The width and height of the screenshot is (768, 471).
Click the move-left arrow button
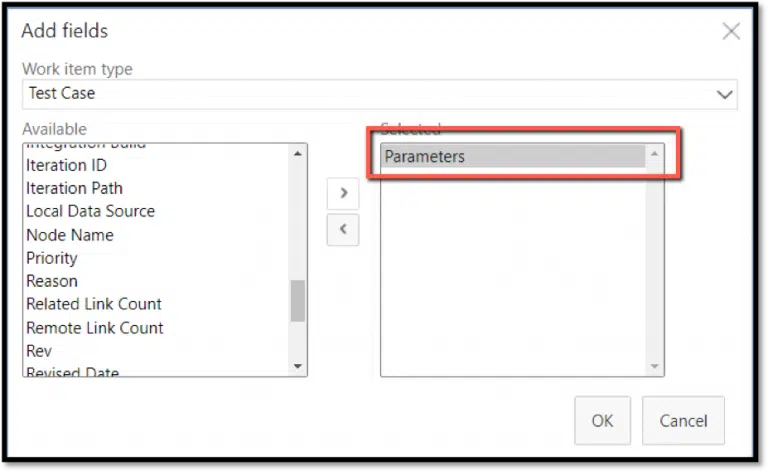343,229
